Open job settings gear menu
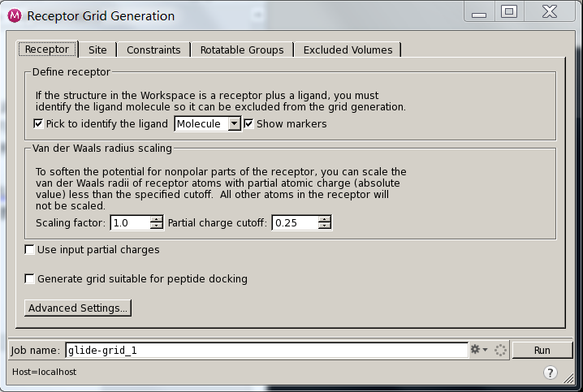This screenshot has width=583, height=392. [475, 349]
